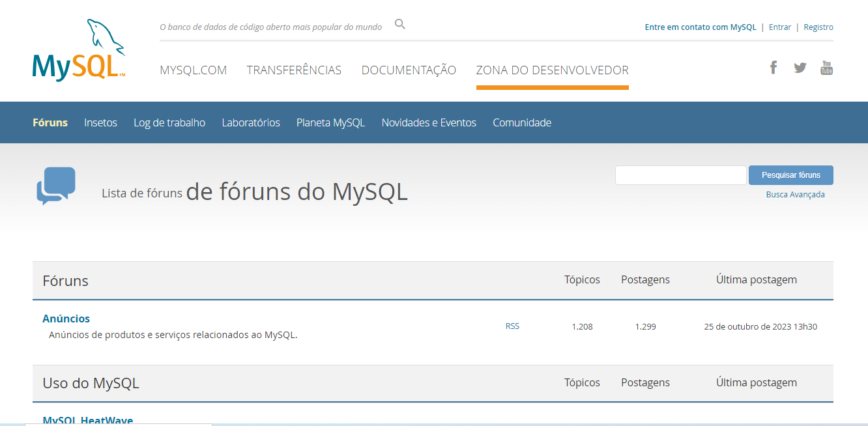868x426 pixels.
Task: Open MySQL's YouTube channel icon
Action: [x=826, y=66]
